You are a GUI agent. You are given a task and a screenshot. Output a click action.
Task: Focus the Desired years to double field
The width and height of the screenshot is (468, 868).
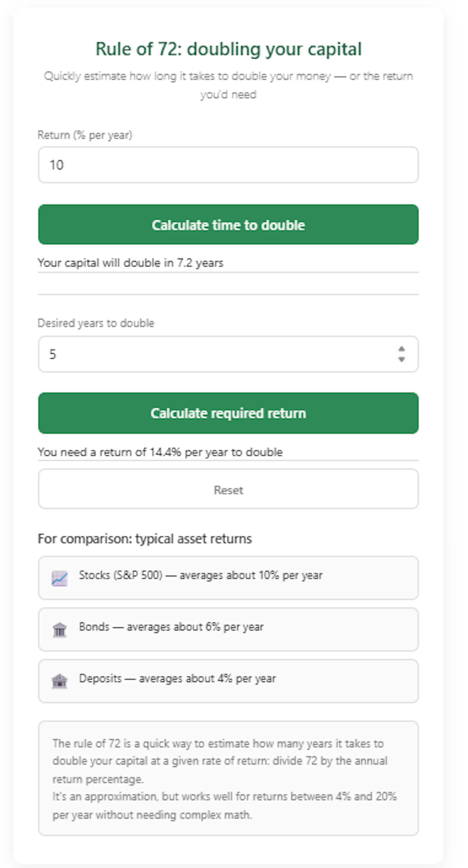[x=228, y=354]
